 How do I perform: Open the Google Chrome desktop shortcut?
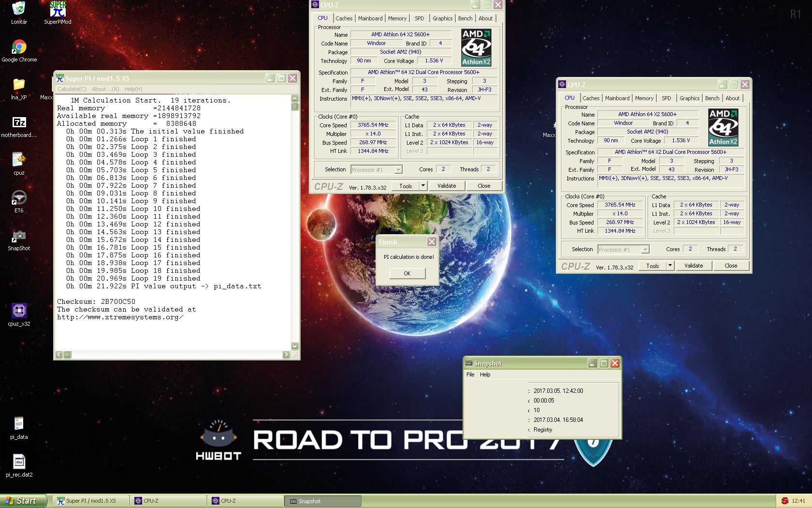point(19,47)
